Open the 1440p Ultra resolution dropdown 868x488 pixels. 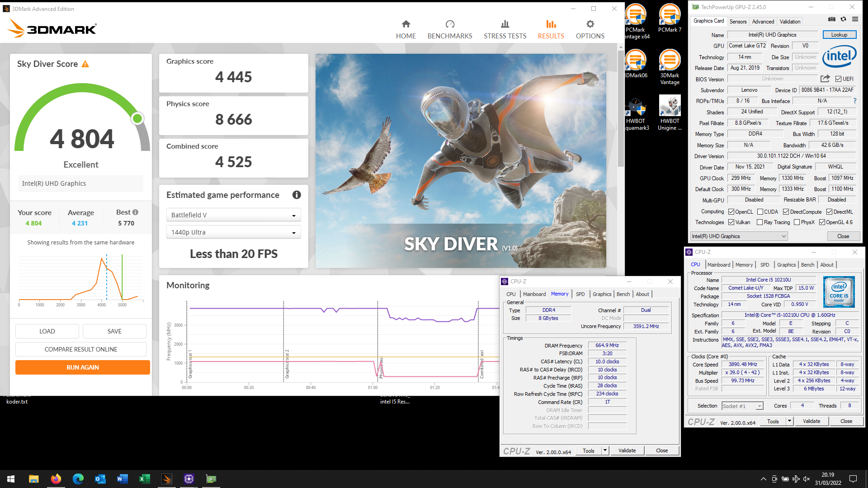tap(233, 232)
